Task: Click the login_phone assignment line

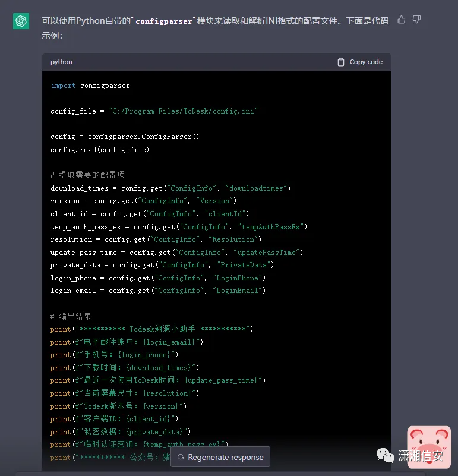Action: tap(158, 278)
